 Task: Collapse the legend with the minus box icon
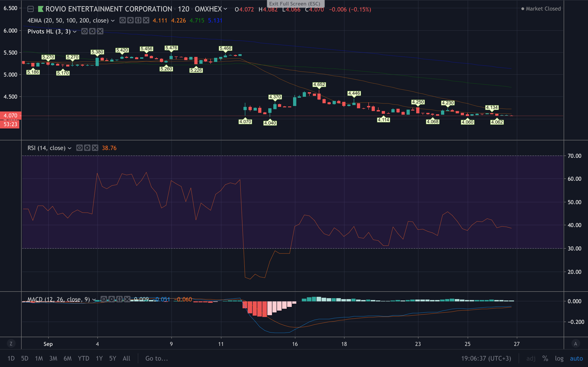[x=30, y=9]
